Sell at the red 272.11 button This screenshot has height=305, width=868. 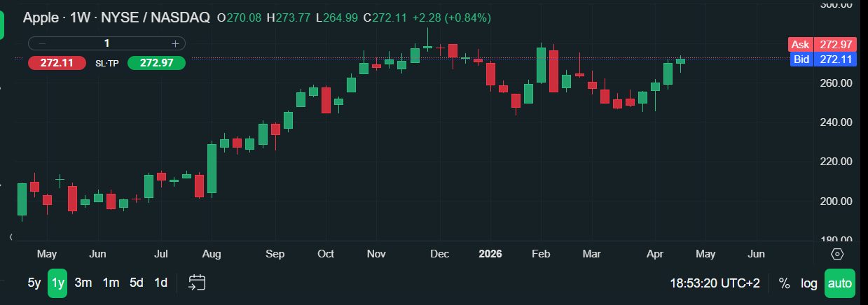[57, 63]
